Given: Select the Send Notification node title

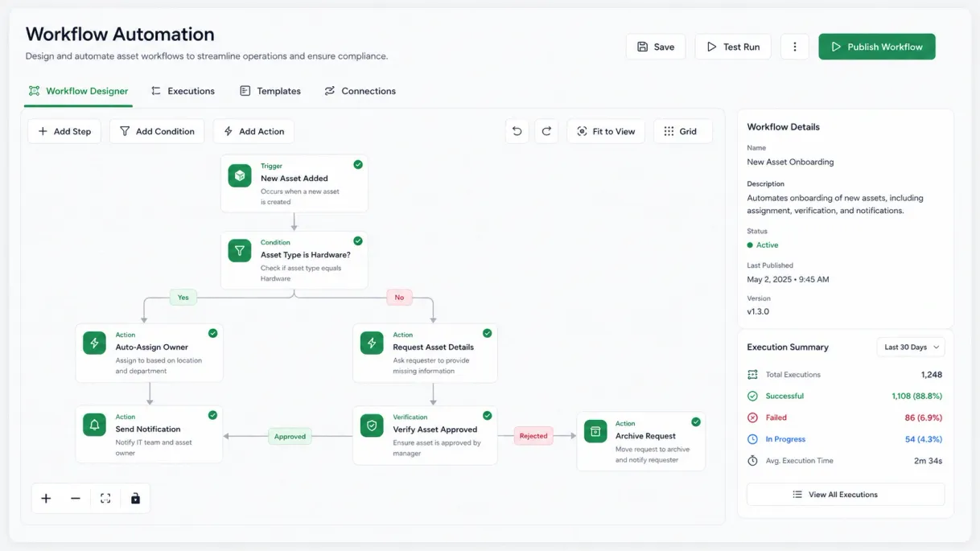Looking at the screenshot, I should pyautogui.click(x=148, y=430).
